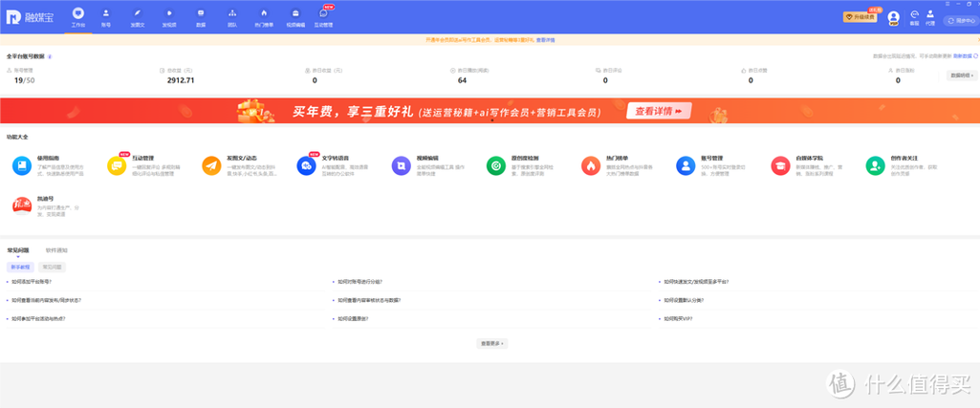Open the FAQ 如何购买VIP?
The width and height of the screenshot is (980, 408).
tap(678, 318)
